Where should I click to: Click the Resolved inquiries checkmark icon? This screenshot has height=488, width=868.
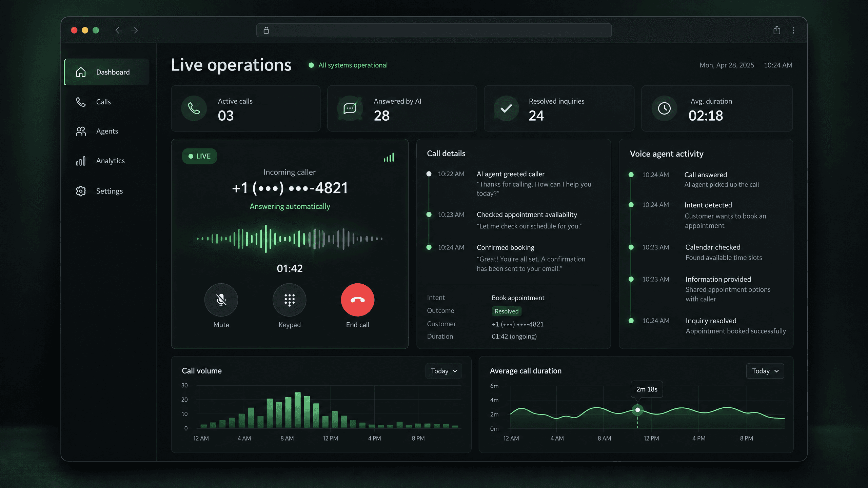pos(506,108)
